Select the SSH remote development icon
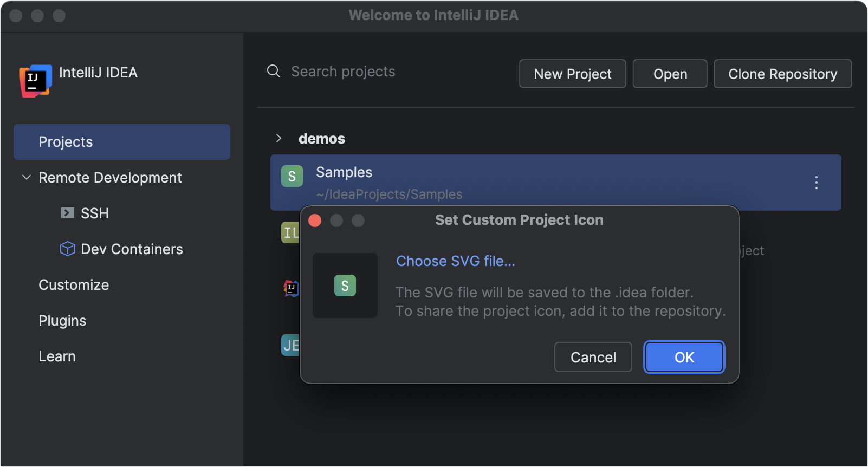The image size is (868, 467). click(x=67, y=213)
